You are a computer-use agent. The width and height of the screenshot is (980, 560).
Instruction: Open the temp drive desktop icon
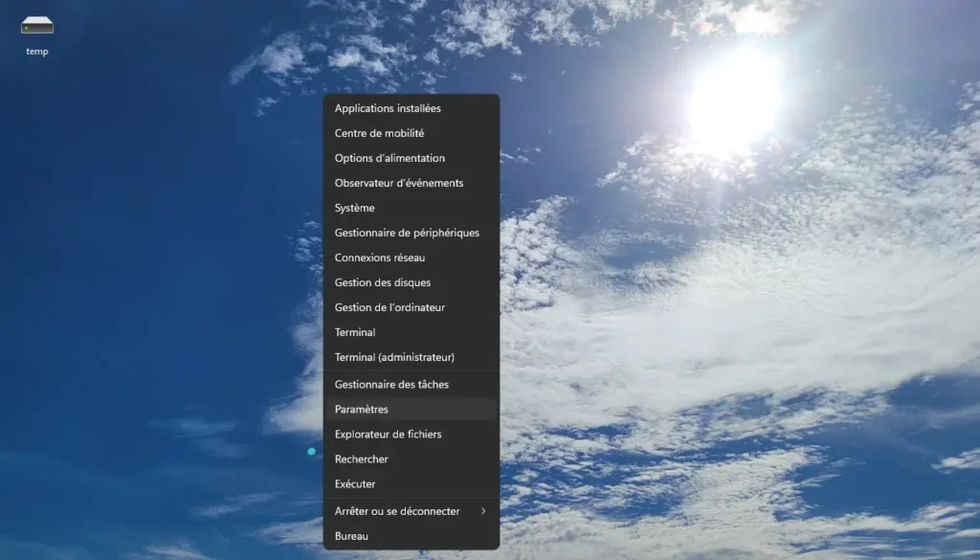(37, 35)
